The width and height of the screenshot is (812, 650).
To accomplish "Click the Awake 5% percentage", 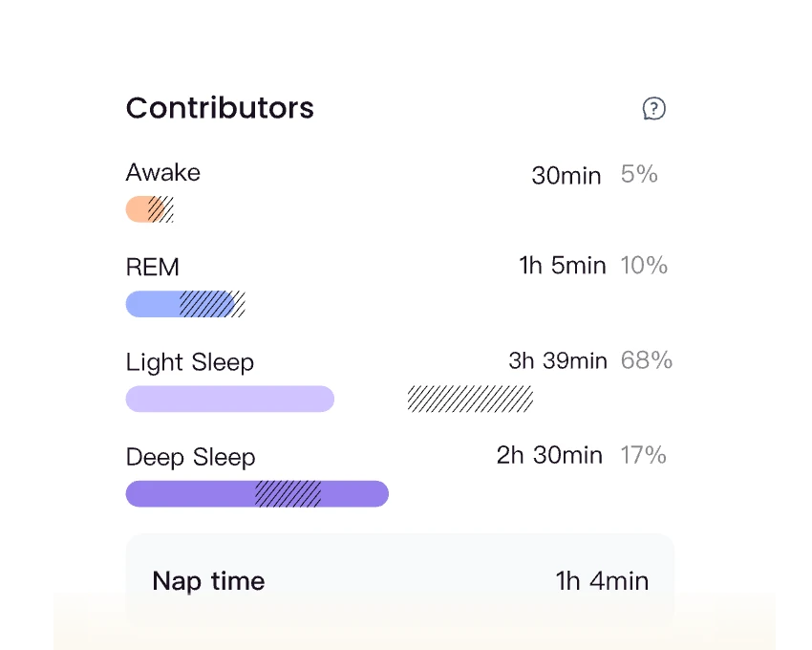I will [x=639, y=174].
